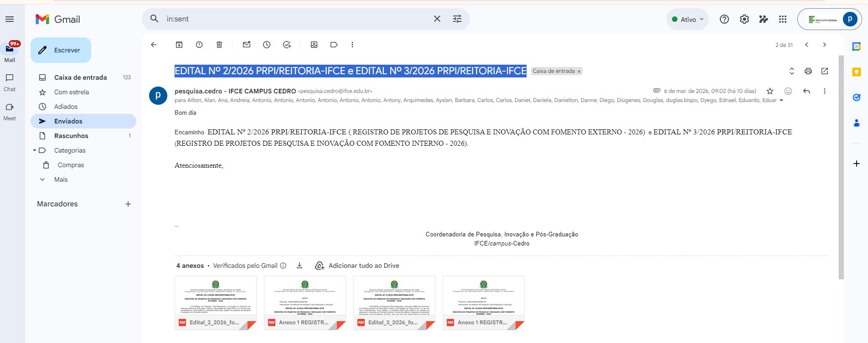Click the Escrever compose button
The width and height of the screenshot is (868, 343).
coord(61,50)
